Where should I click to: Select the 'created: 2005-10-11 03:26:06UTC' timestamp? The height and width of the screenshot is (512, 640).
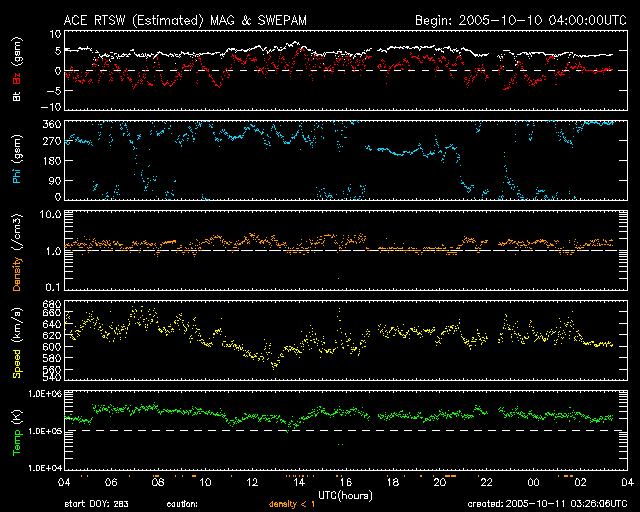tap(547, 504)
